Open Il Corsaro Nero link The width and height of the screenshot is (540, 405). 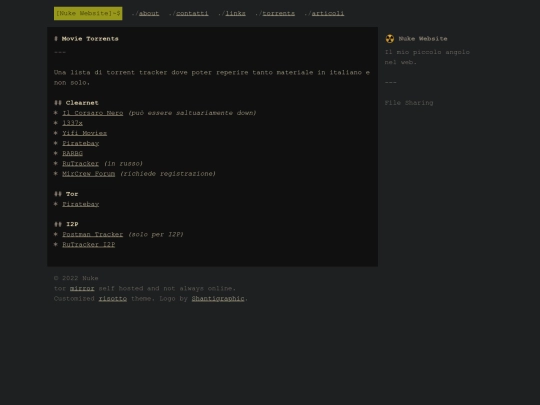[x=93, y=113]
